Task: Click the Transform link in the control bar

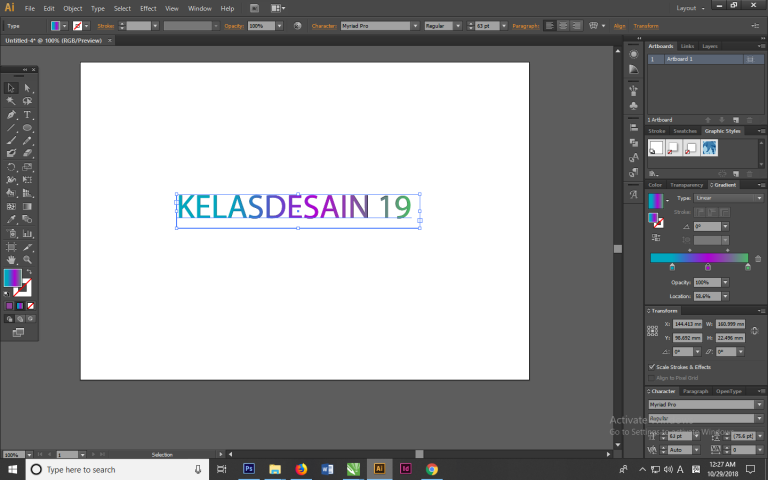Action: point(646,25)
